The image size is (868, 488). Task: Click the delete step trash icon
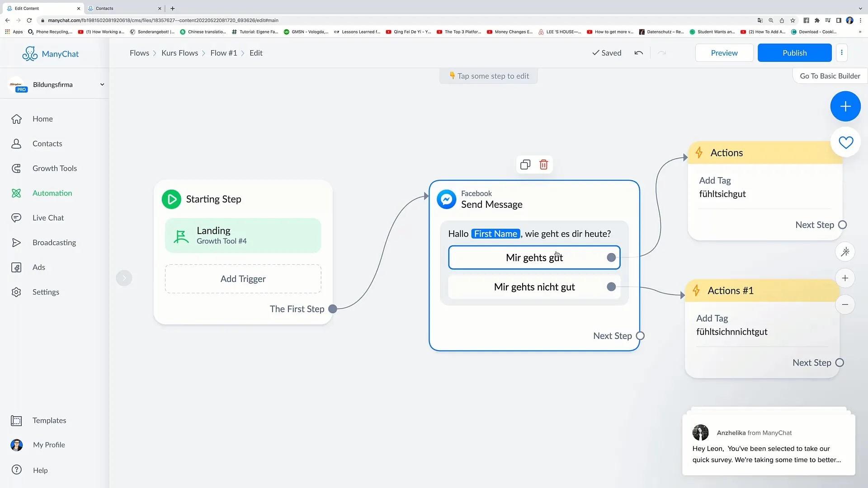[x=544, y=164]
